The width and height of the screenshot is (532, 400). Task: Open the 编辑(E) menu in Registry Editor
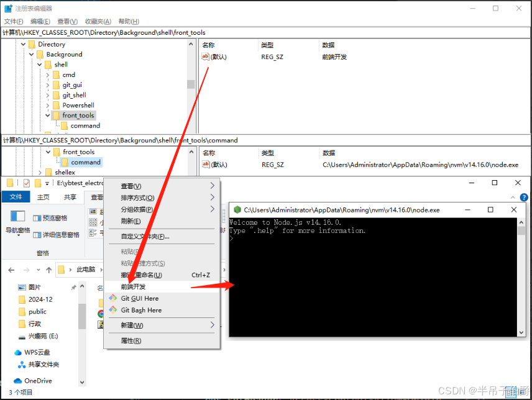coord(40,21)
